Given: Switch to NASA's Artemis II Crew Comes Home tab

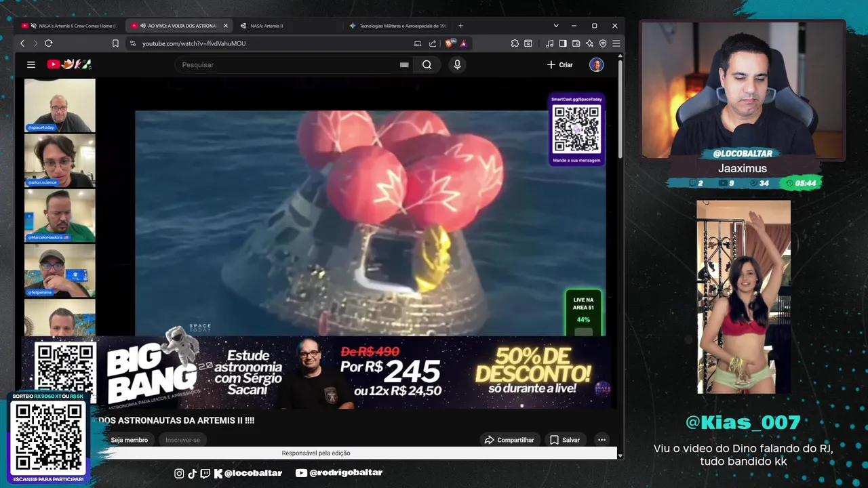Looking at the screenshot, I should pyautogui.click(x=70, y=26).
